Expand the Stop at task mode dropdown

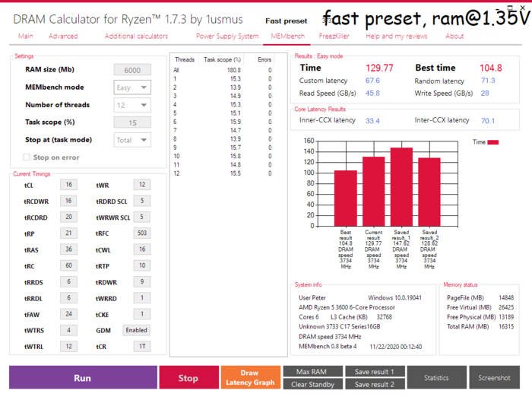tap(132, 140)
